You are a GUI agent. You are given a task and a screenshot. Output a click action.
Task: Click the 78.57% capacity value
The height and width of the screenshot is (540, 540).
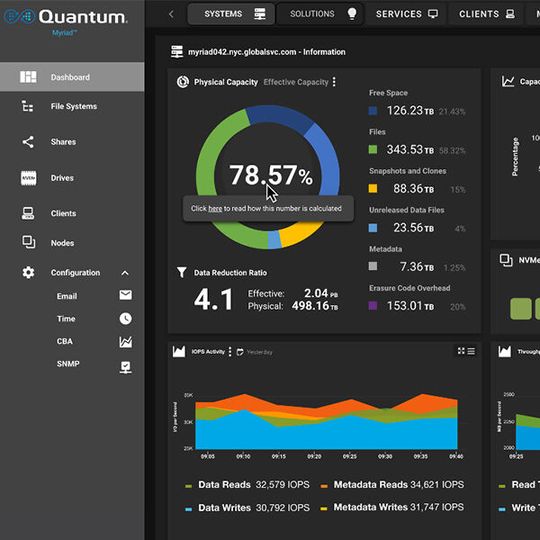(271, 175)
